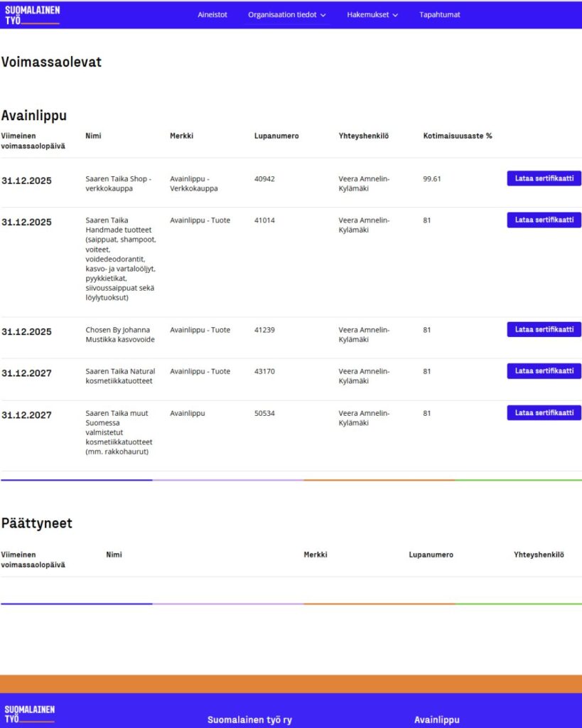Expand the Organisaation tiedot dropdown

coord(287,14)
